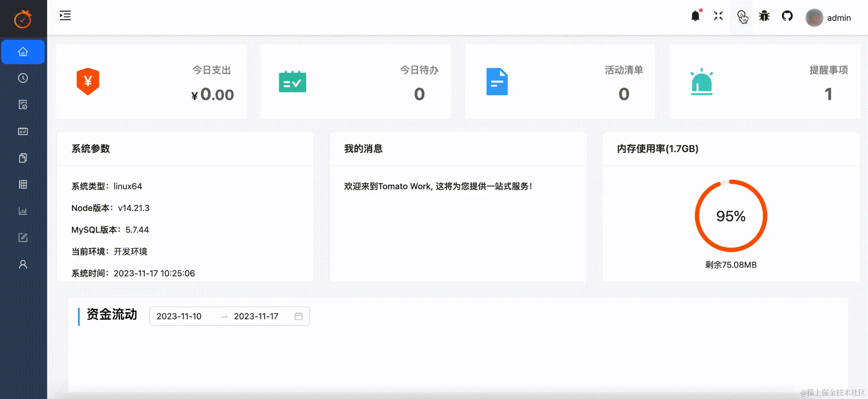Viewport: 868px width, 399px height.
Task: Select the calendar-check sidebar icon
Action: click(x=23, y=131)
